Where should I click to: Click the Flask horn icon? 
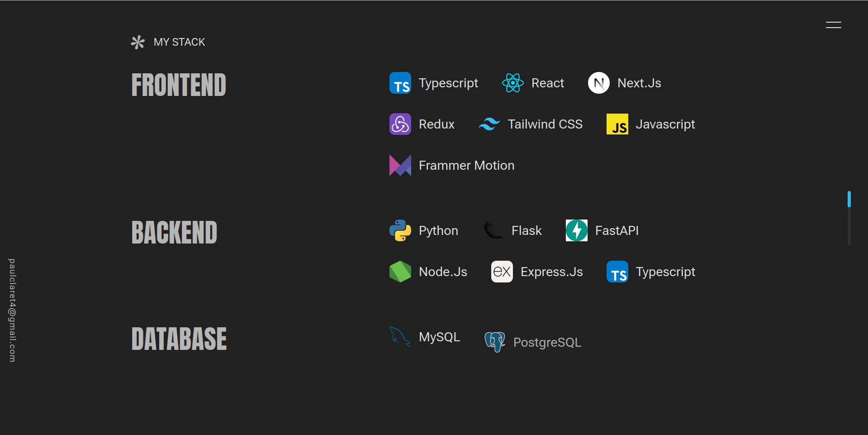tap(493, 230)
